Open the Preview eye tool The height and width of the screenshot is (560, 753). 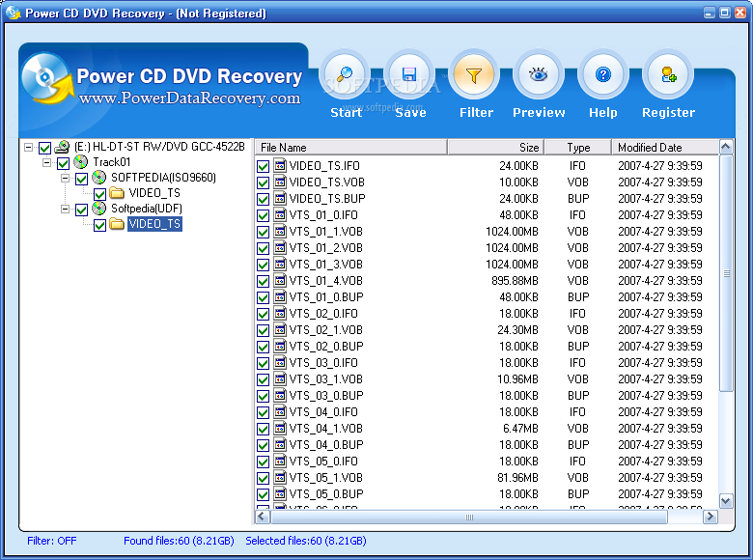(x=539, y=75)
